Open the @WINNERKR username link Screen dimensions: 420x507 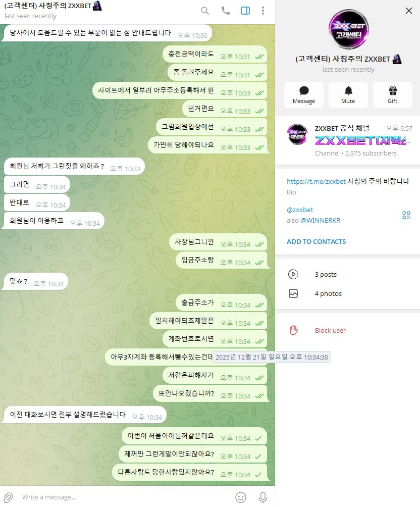point(320,221)
